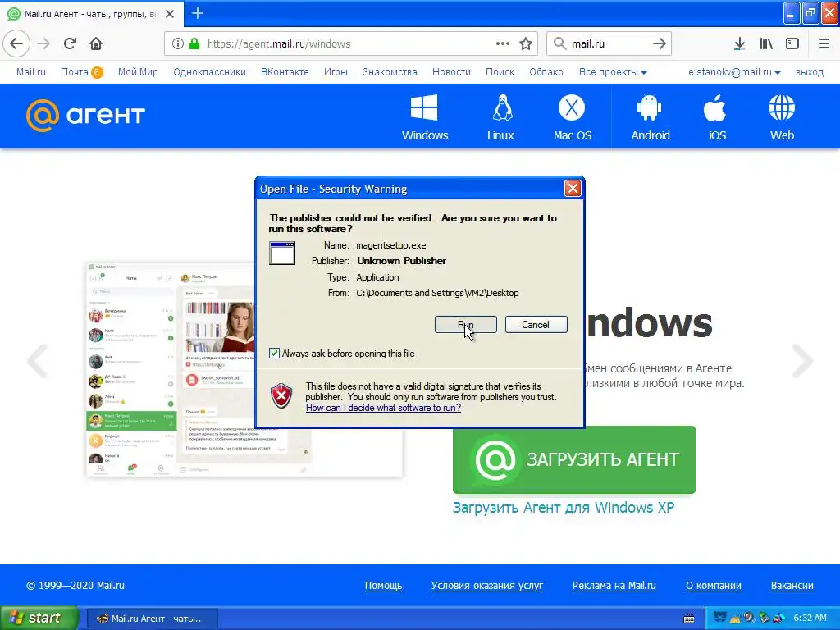Open Облако in top navigation
840x630 pixels.
[546, 72]
